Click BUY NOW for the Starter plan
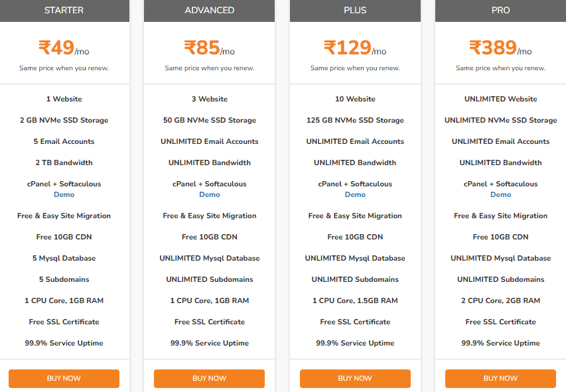 click(64, 378)
